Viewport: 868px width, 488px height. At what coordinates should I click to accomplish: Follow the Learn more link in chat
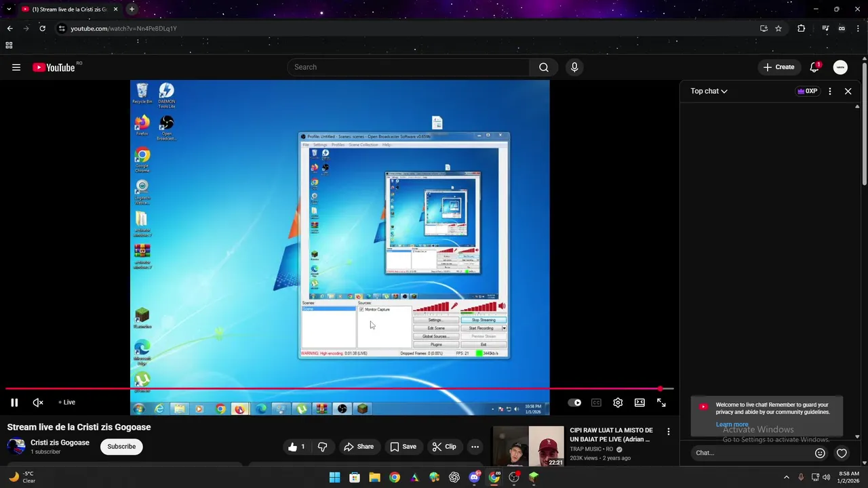coord(732,424)
